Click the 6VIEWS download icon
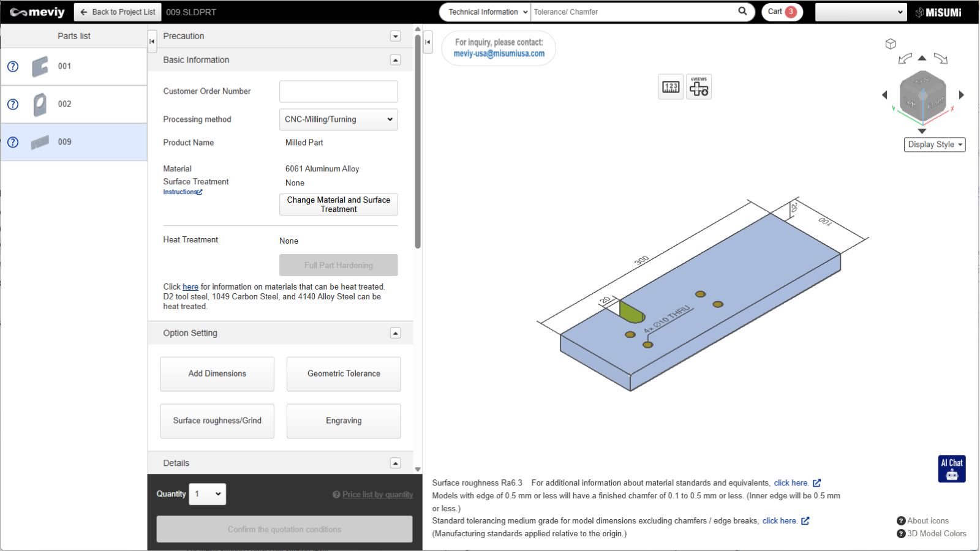Image resolution: width=980 pixels, height=551 pixels. click(x=699, y=87)
